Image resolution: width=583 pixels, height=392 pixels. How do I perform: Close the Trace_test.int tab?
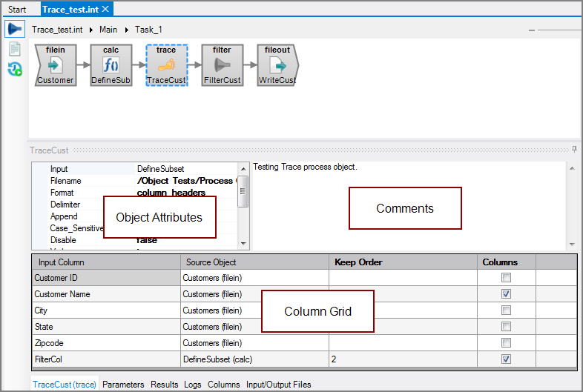[x=105, y=9]
